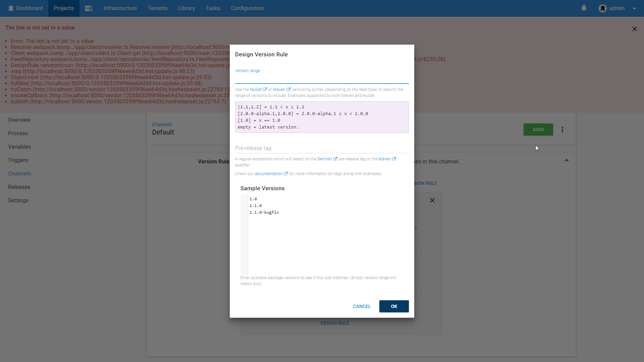Open the NuGet versioning link
Viewport: 644px width, 362px height.
[x=258, y=90]
